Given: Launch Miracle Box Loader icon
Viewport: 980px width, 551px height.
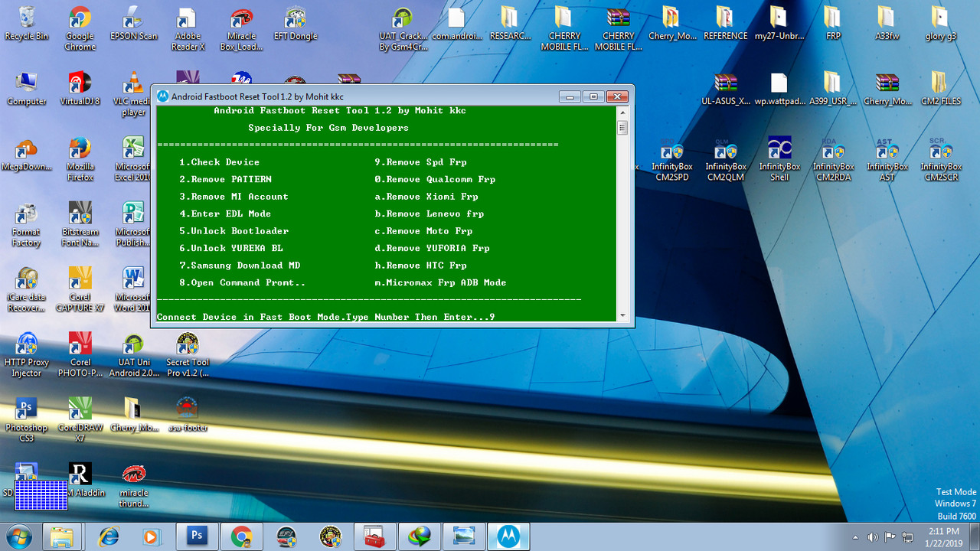Looking at the screenshot, I should point(241,28).
